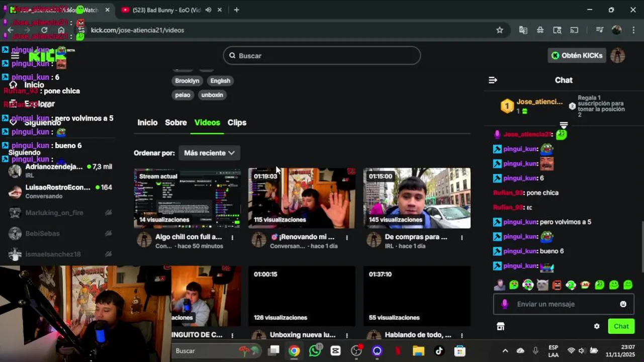
Task: Open OBS Studio from the taskbar
Action: click(x=357, y=351)
